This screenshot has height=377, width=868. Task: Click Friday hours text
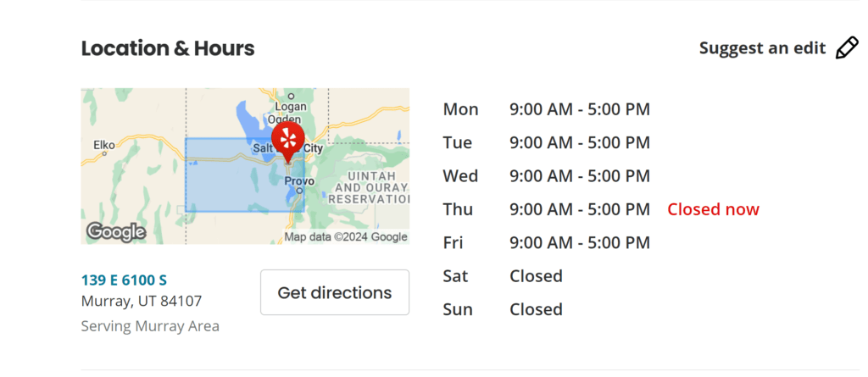point(580,242)
